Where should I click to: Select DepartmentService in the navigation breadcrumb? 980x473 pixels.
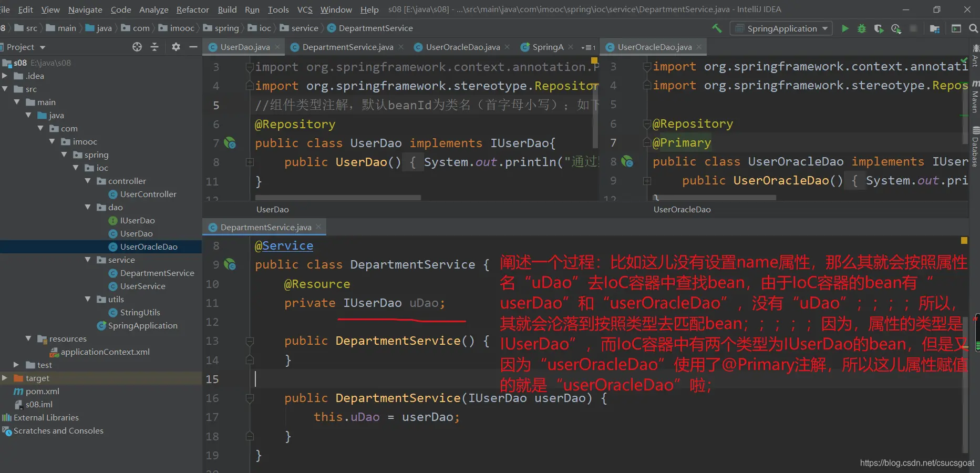[375, 28]
